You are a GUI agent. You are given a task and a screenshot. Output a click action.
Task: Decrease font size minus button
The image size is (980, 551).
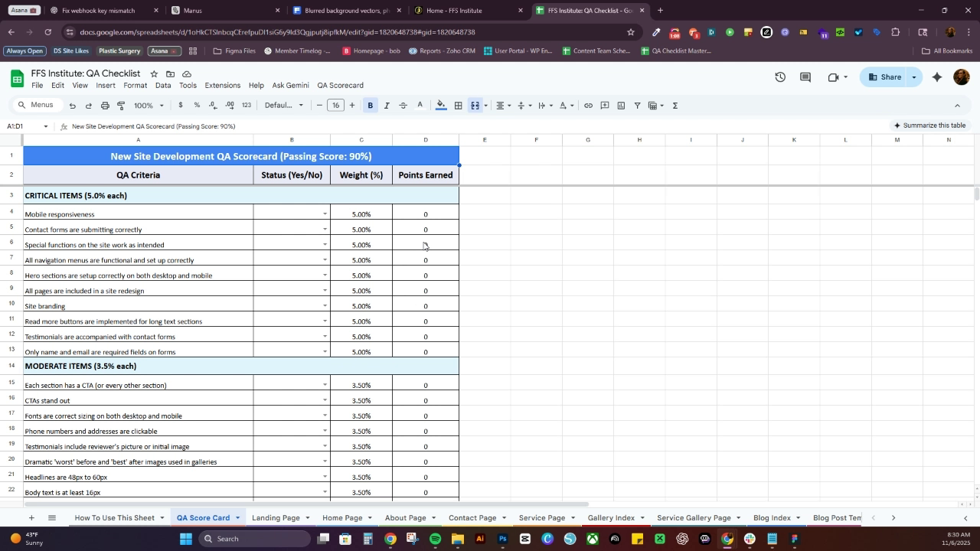coord(319,106)
